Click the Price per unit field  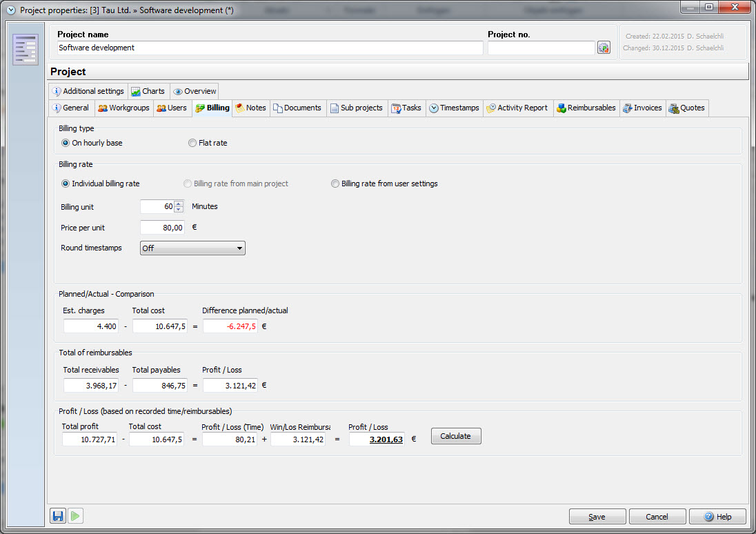[x=162, y=228]
